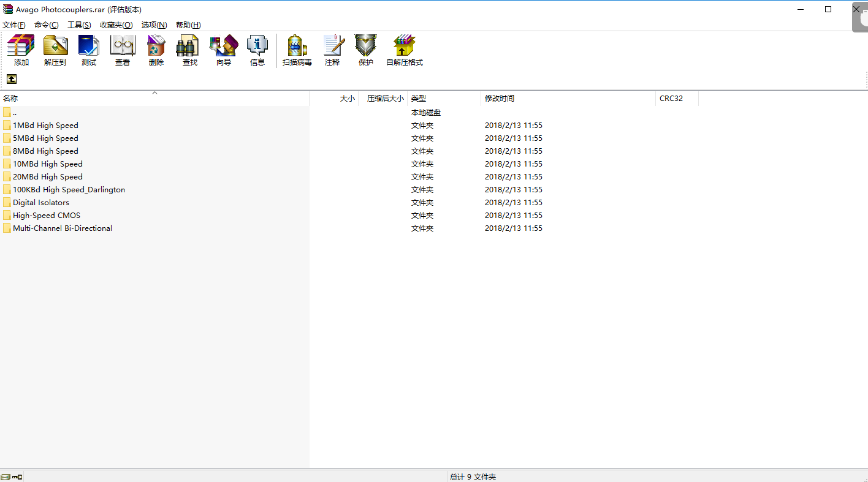
Task: Select the Digital Isolators folder icon
Action: pos(7,202)
